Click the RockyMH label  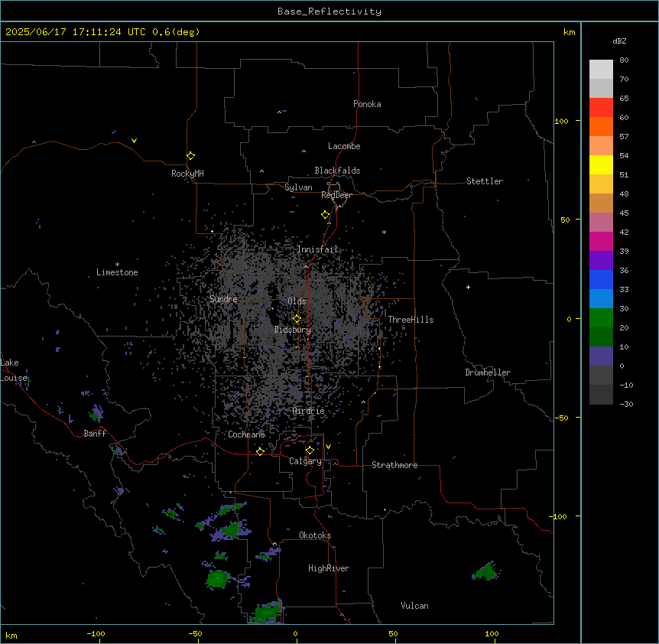pyautogui.click(x=187, y=173)
